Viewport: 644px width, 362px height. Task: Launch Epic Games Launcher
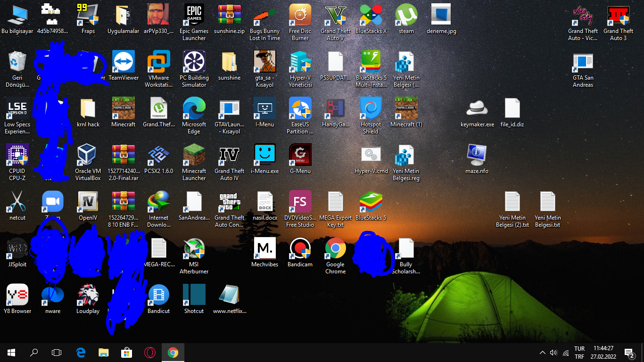pyautogui.click(x=194, y=23)
